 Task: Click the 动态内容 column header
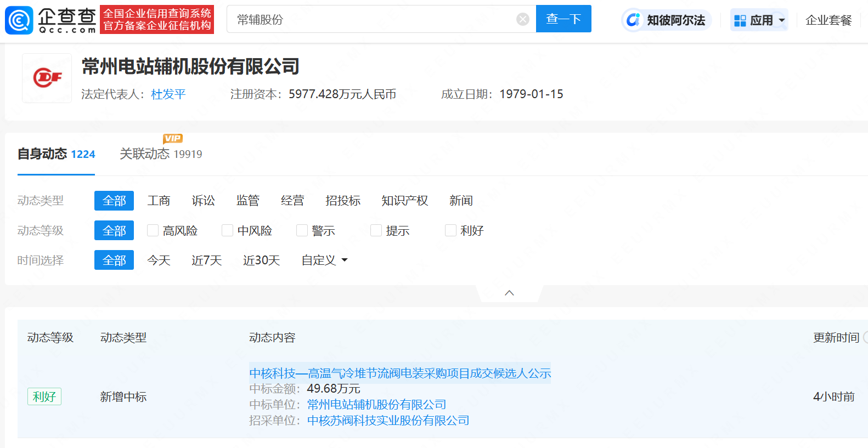(x=272, y=338)
